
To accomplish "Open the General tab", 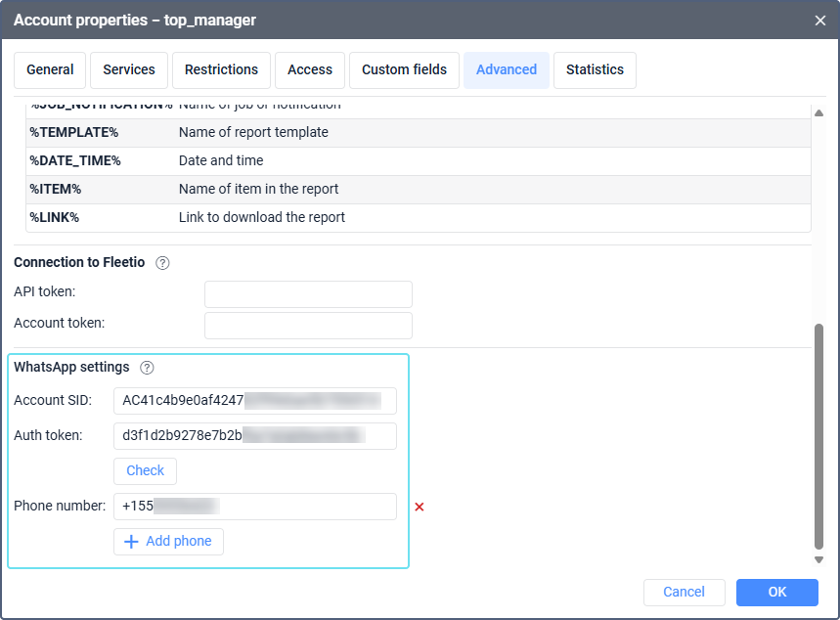I will coord(50,69).
